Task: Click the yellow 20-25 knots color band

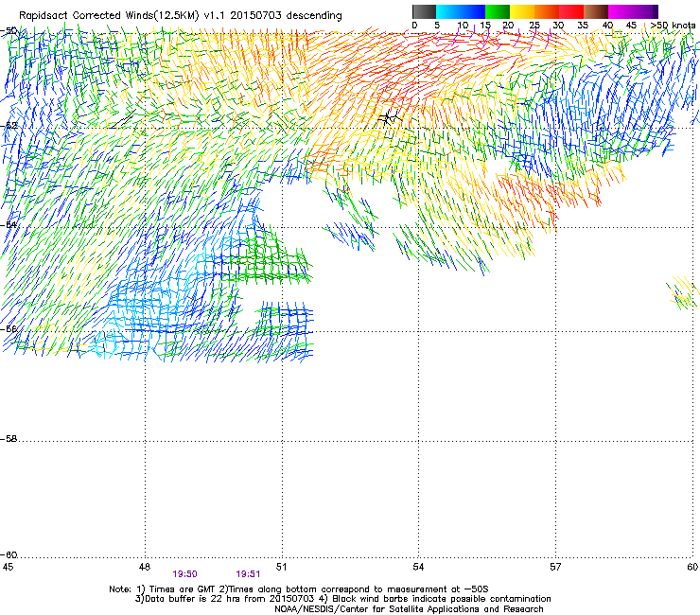Action: tap(522, 11)
